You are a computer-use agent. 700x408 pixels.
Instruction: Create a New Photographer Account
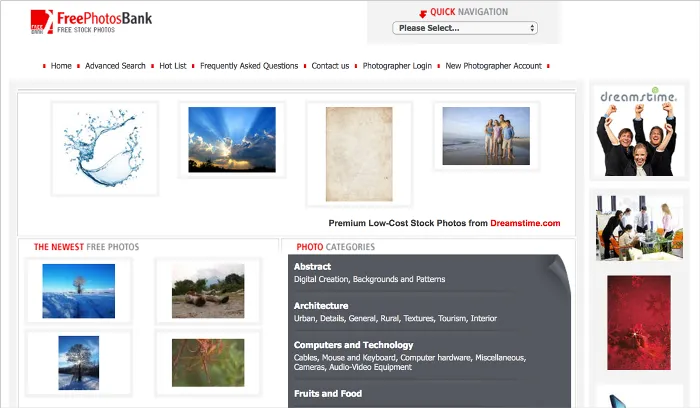[x=493, y=66]
